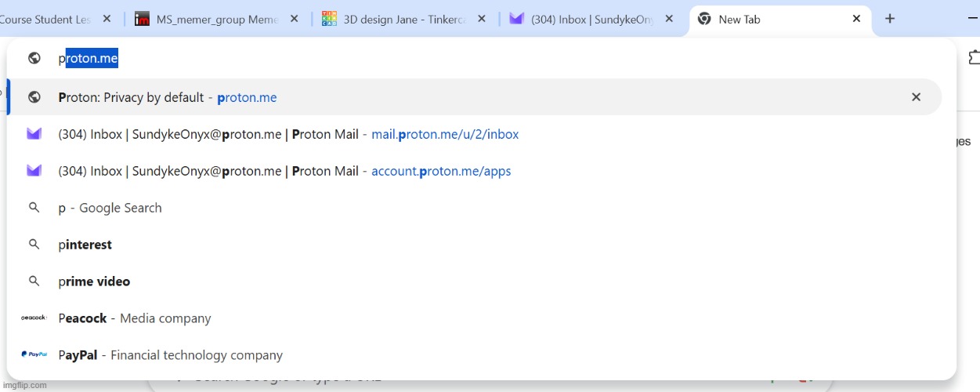This screenshot has width=980, height=392.
Task: Remove the Proton: Privacy by default suggestion
Action: coord(916,97)
